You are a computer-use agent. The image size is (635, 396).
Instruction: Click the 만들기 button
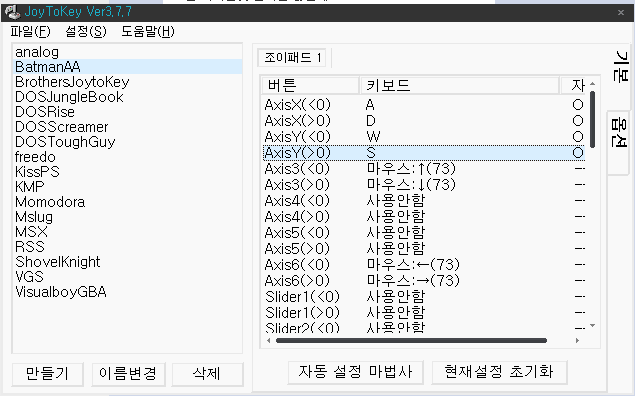point(47,374)
